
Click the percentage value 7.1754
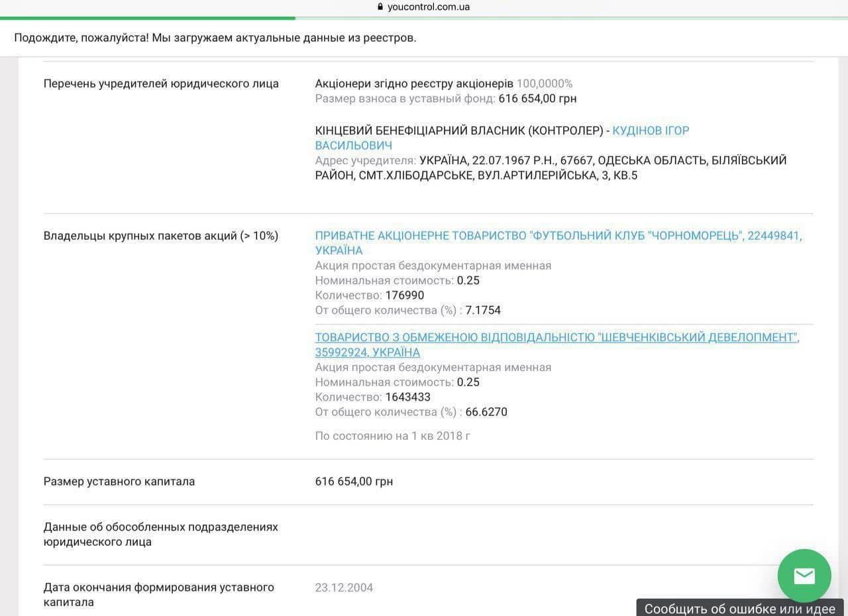(x=483, y=310)
